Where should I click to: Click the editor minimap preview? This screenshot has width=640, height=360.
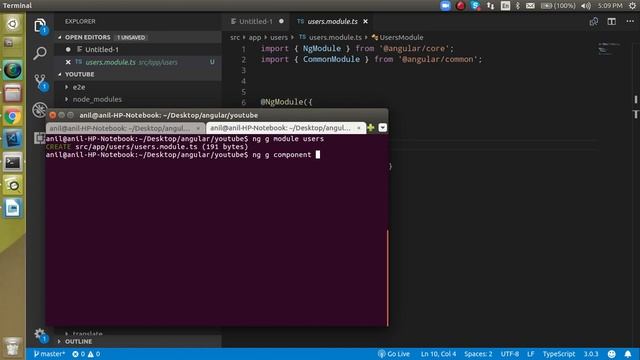[609, 48]
